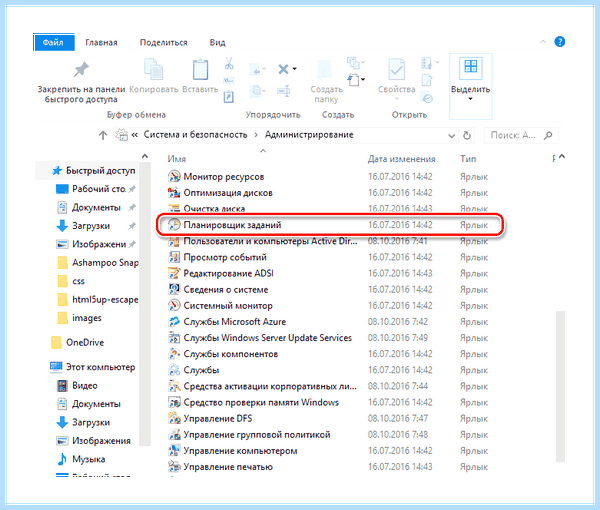Sort by the Тип column header

[x=468, y=159]
